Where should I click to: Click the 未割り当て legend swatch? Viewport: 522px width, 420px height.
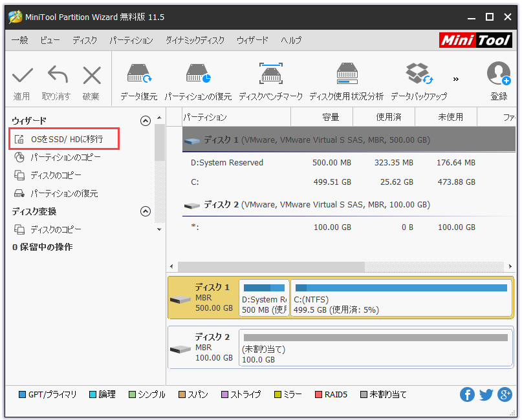(x=364, y=395)
